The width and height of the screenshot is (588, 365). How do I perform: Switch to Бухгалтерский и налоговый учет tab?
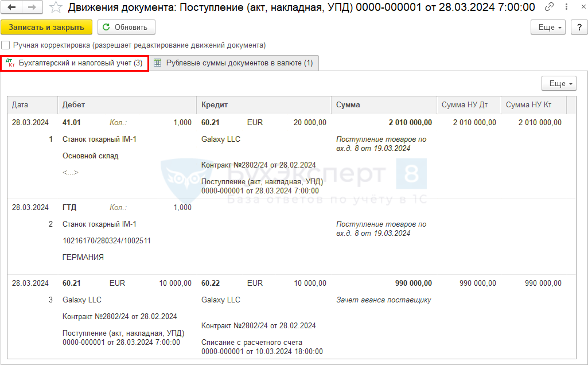pyautogui.click(x=75, y=63)
